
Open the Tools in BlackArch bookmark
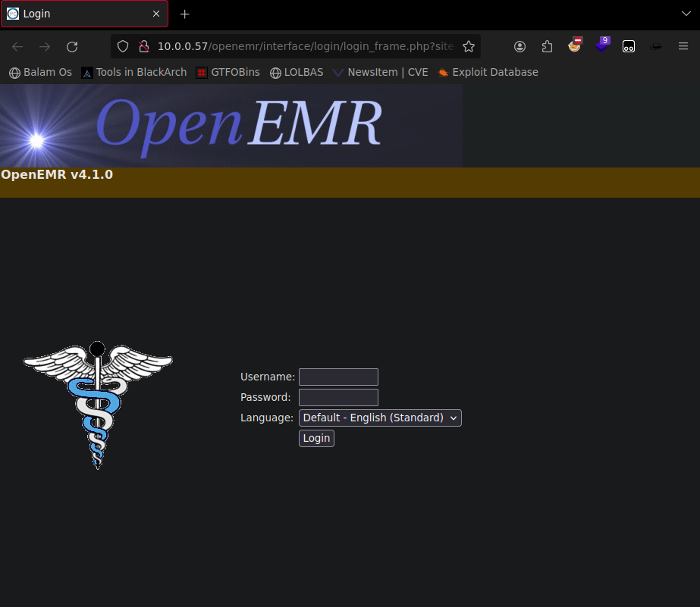click(x=134, y=73)
